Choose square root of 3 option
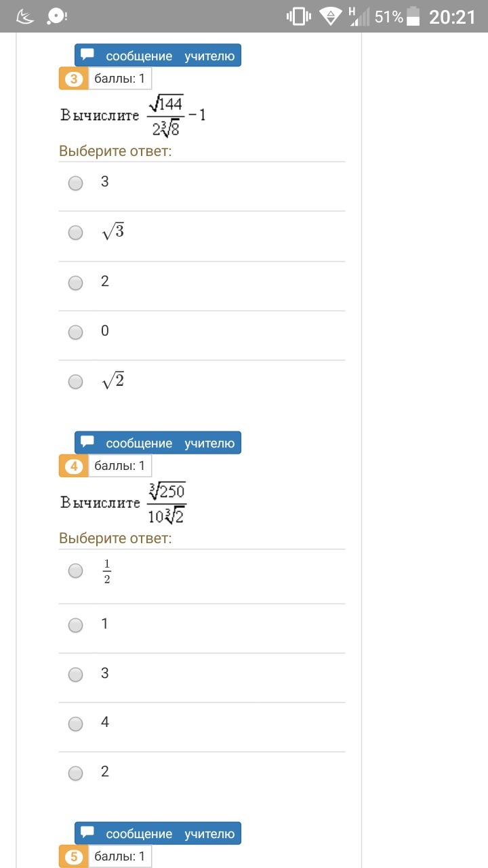Image resolution: width=488 pixels, height=868 pixels. pyautogui.click(x=75, y=233)
